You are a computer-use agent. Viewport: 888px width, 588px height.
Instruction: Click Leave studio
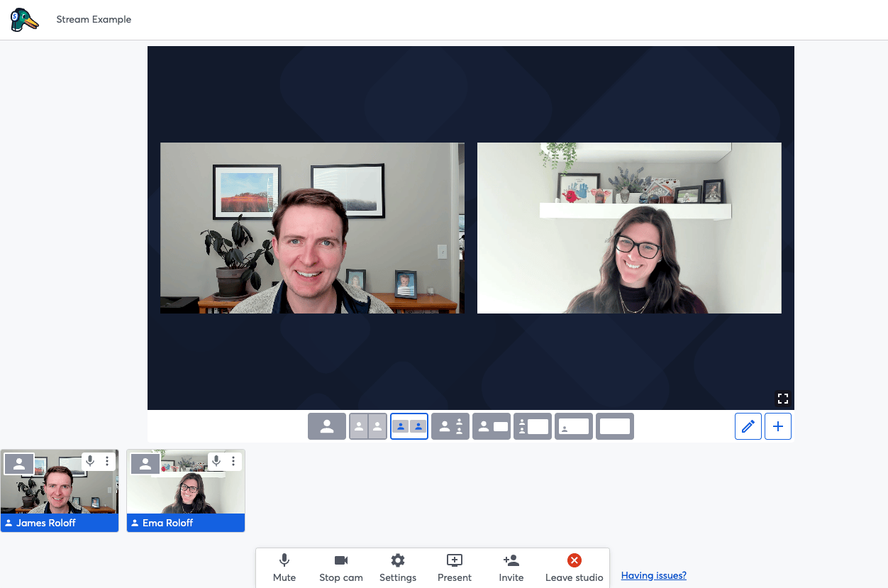point(575,568)
